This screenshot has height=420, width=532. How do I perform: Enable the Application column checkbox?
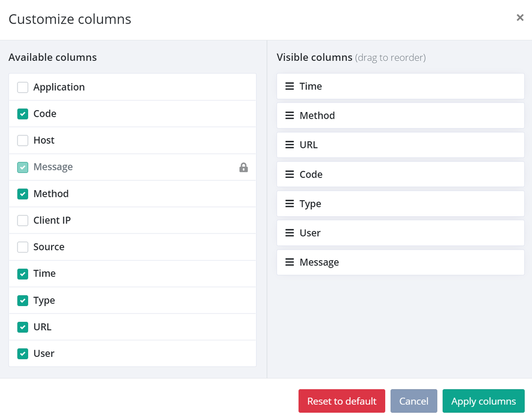pos(23,87)
